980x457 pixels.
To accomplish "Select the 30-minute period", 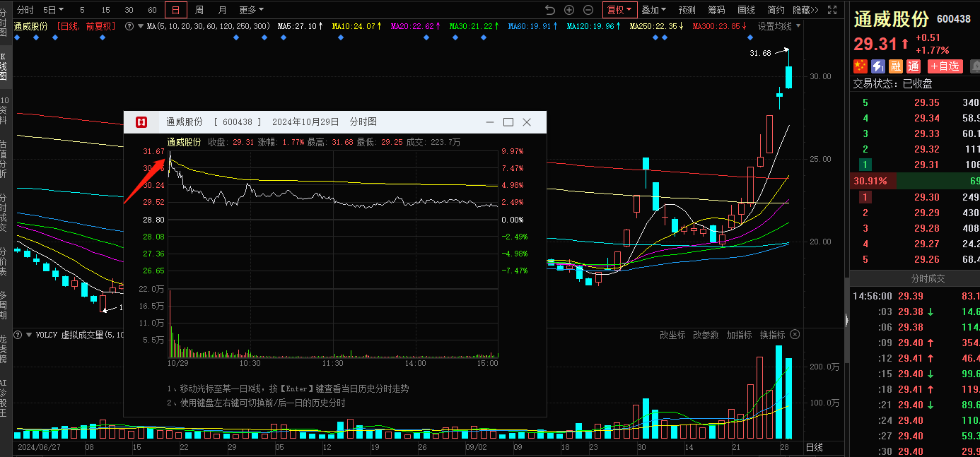I will 129,10.
